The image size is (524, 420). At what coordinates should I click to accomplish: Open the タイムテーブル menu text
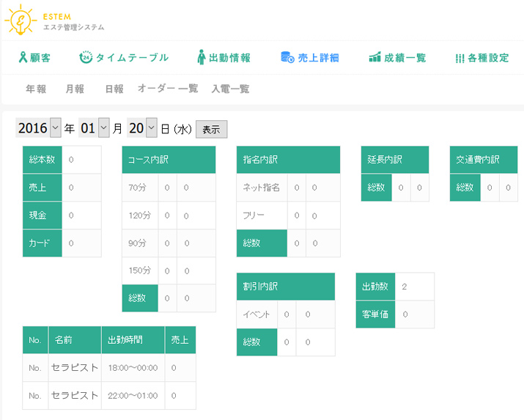[x=132, y=58]
